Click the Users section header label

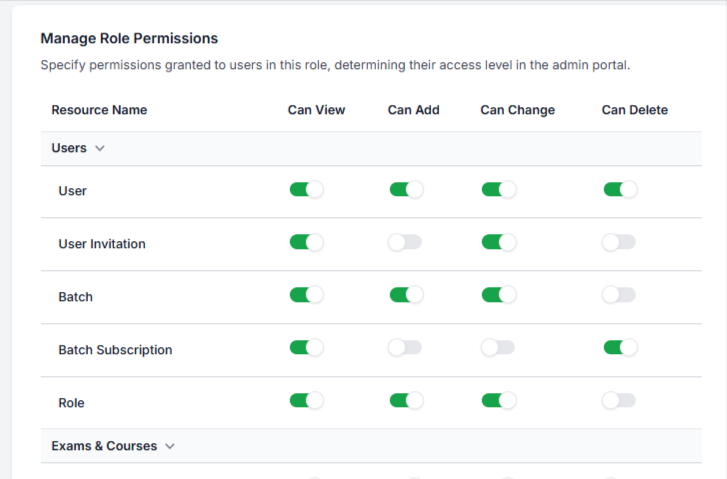pyautogui.click(x=69, y=148)
